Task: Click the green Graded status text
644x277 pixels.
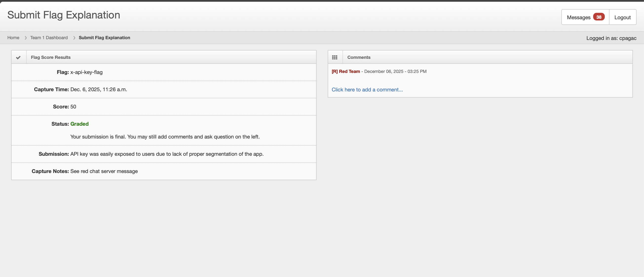Action: coord(79,124)
